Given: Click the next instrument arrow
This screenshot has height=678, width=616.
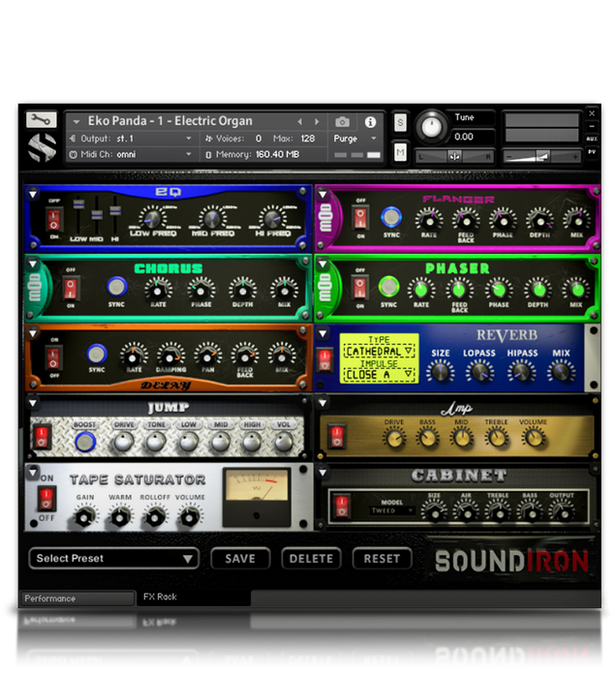Looking at the screenshot, I should click(x=317, y=122).
